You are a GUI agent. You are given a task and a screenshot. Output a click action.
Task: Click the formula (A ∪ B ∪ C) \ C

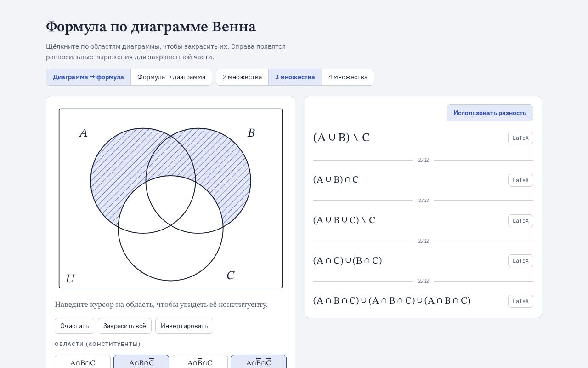(x=344, y=220)
